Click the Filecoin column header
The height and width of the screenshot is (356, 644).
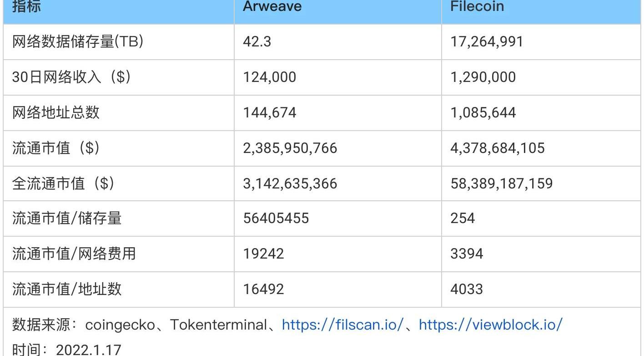click(477, 7)
